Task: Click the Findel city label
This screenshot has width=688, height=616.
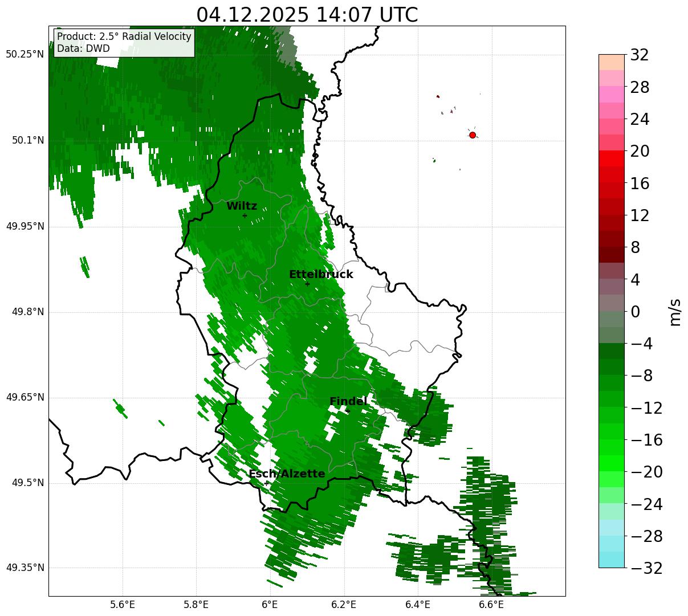Action: click(x=348, y=402)
